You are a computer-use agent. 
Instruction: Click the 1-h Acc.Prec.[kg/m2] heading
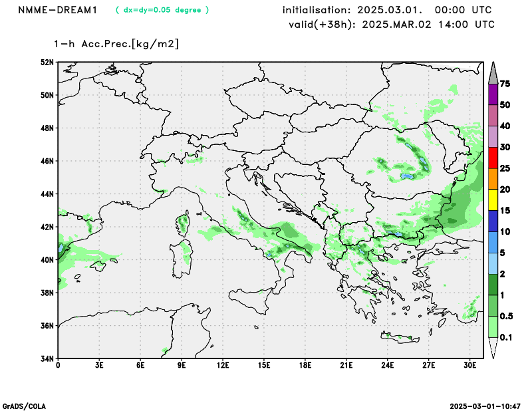[x=116, y=44]
